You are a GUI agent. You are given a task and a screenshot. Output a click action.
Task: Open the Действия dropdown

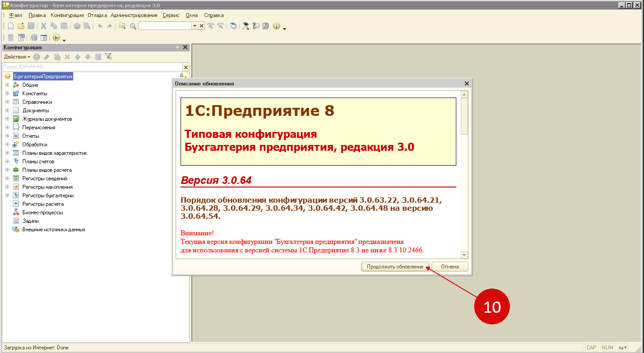tap(17, 57)
